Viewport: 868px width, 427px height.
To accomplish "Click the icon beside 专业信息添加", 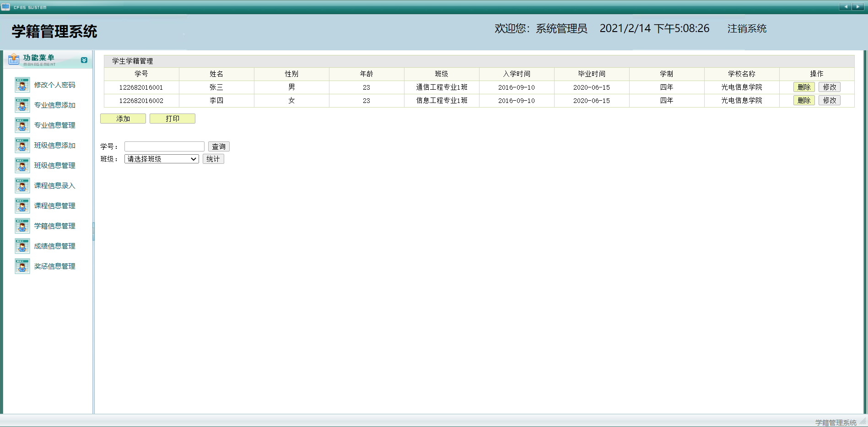I will [22, 105].
